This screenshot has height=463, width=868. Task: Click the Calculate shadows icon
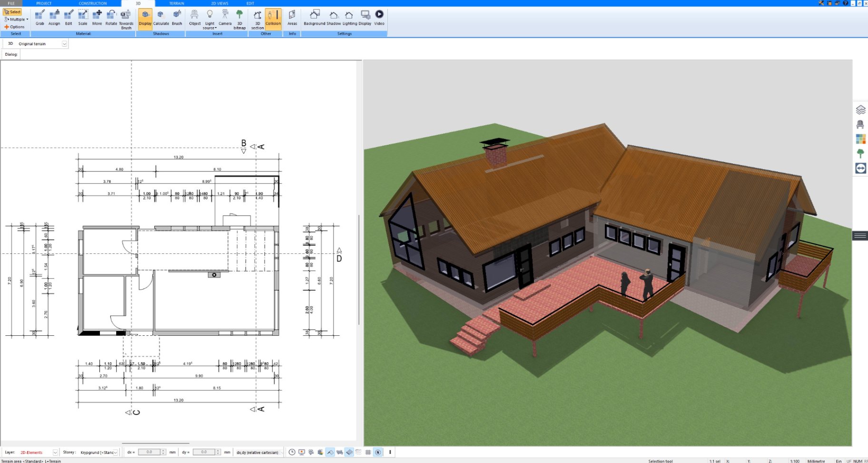point(161,18)
